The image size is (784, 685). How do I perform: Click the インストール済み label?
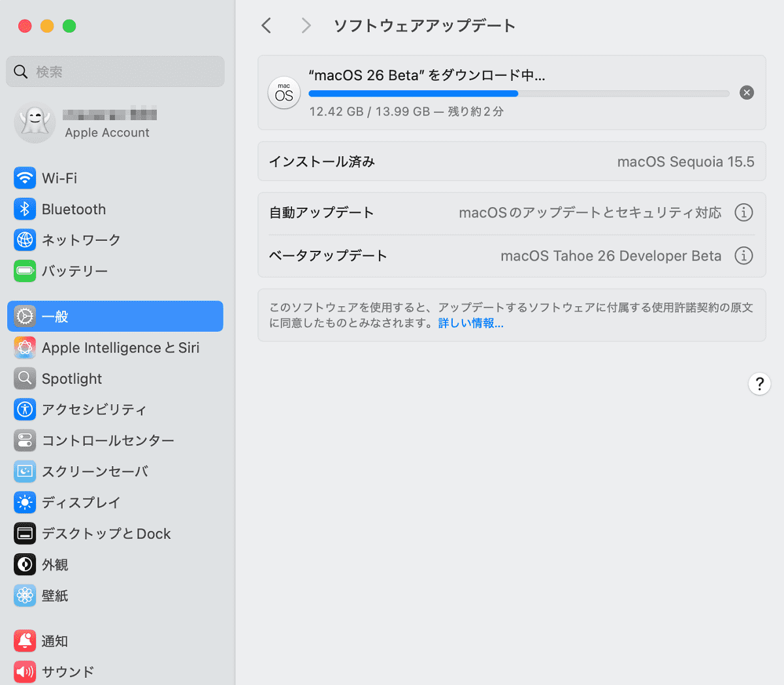pyautogui.click(x=322, y=162)
